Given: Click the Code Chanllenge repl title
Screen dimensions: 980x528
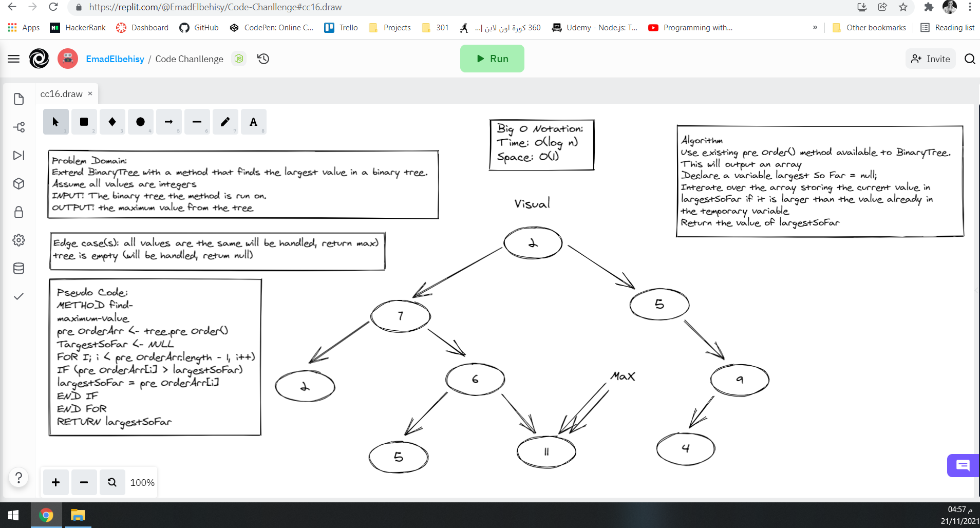Looking at the screenshot, I should (189, 59).
